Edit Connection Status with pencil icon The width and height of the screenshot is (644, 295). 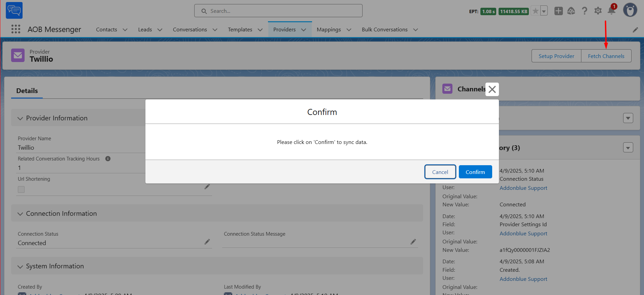[207, 242]
